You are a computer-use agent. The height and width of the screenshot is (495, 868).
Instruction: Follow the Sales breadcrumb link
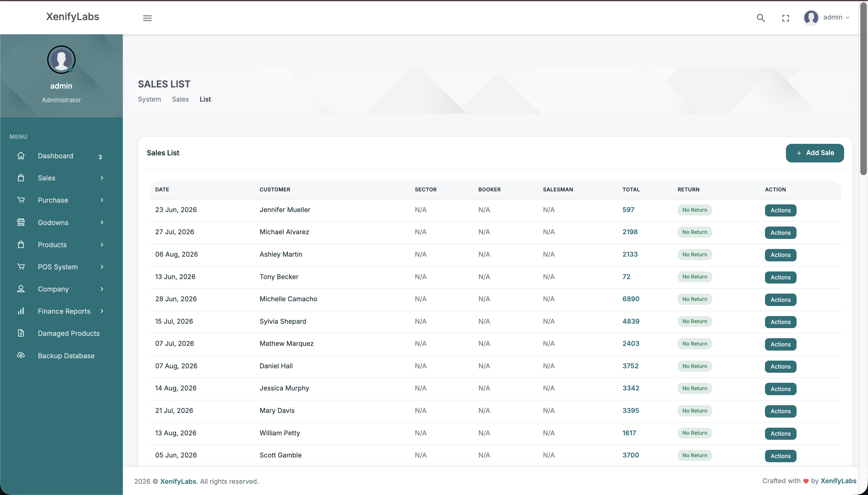(180, 99)
